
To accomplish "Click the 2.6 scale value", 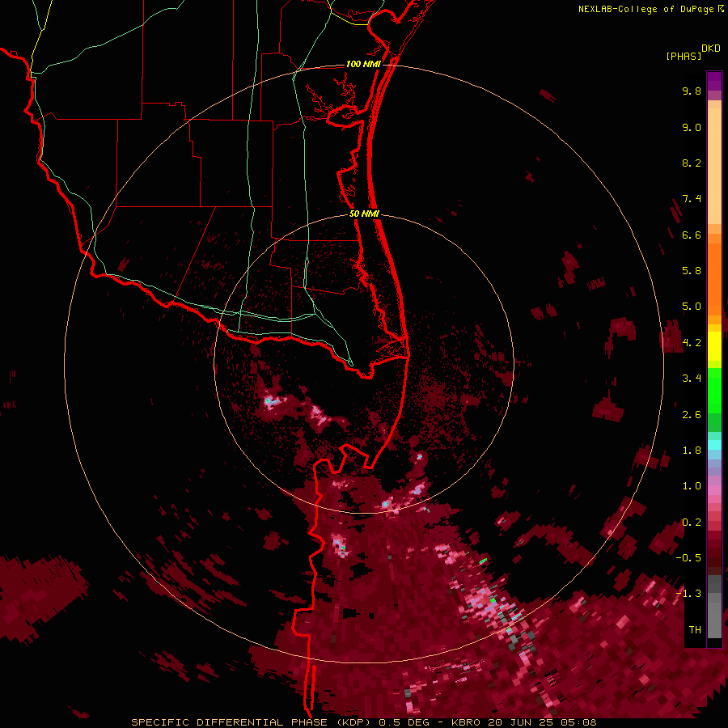I will (x=692, y=415).
